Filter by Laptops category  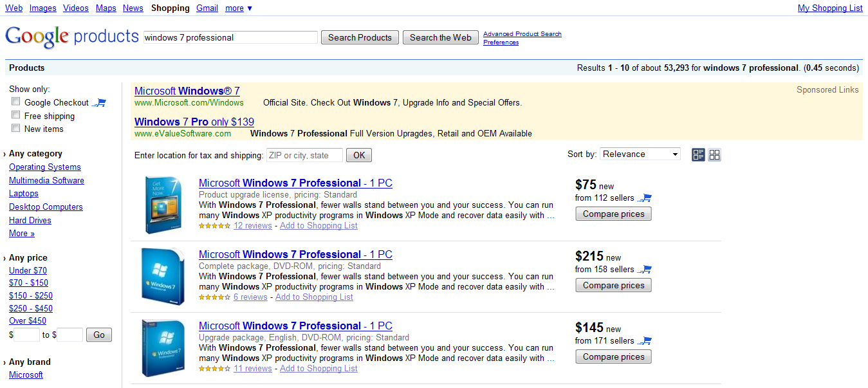[x=24, y=194]
